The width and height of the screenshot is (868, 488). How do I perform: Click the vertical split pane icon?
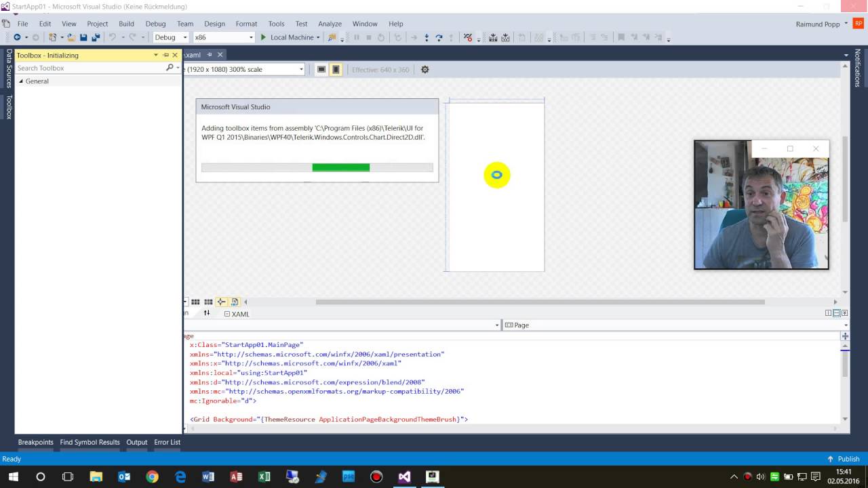[x=829, y=313]
